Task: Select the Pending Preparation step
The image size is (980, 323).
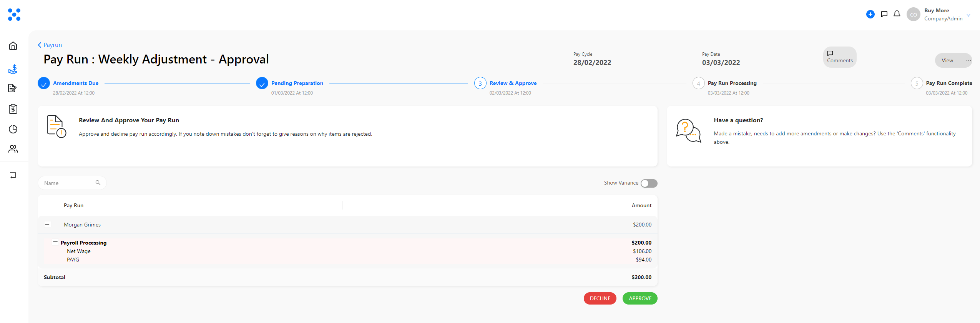Action: click(x=297, y=83)
